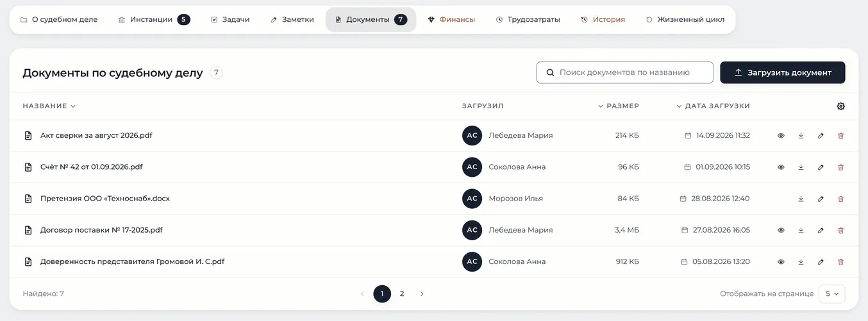Screen dimensions: 868x321
Task: Go to next page arrow
Action: [422, 294]
